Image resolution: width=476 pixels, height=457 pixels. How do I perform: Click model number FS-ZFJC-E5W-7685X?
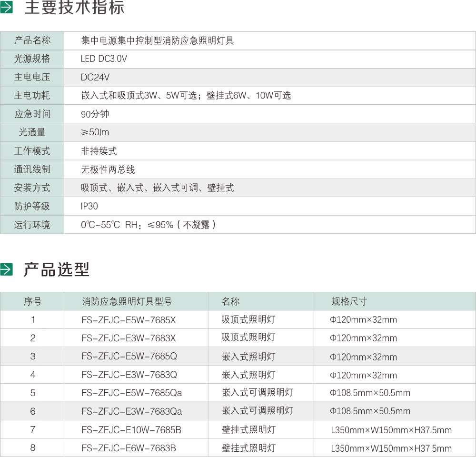[126, 319]
